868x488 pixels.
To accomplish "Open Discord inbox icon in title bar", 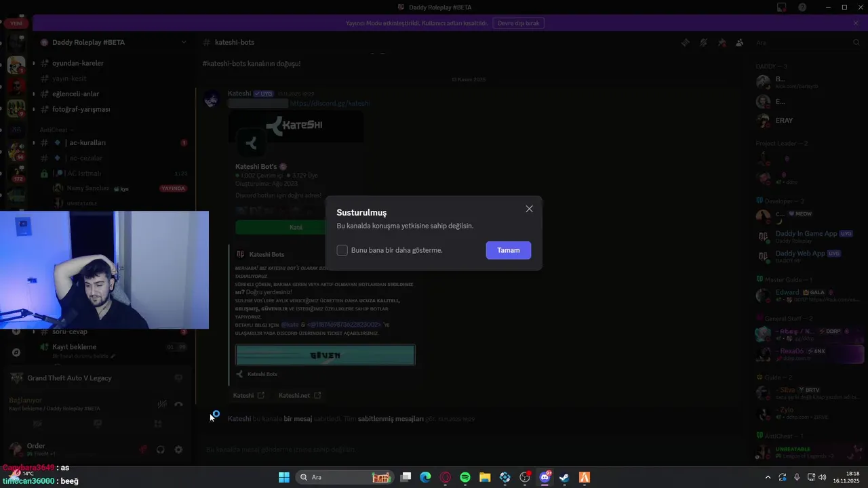I will [782, 7].
